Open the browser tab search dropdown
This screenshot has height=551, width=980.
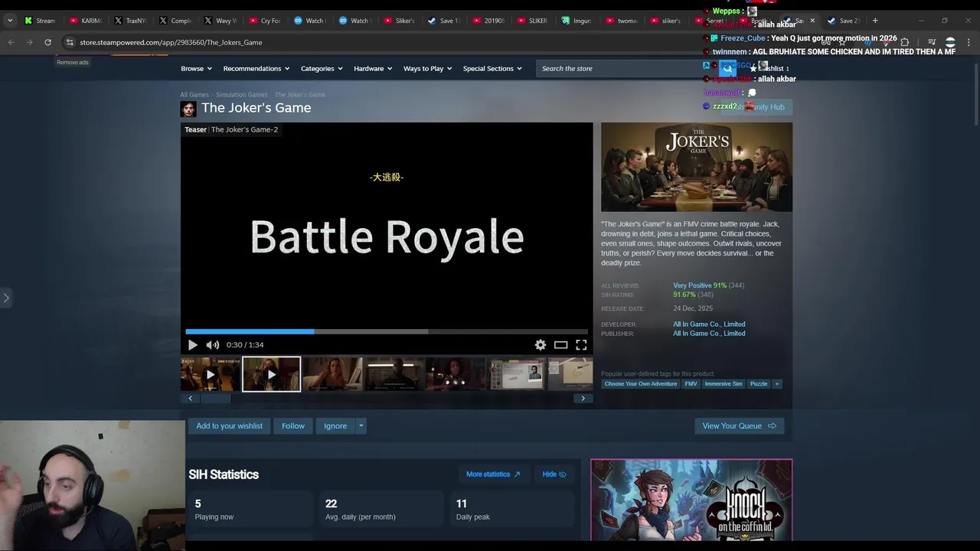coord(9,21)
